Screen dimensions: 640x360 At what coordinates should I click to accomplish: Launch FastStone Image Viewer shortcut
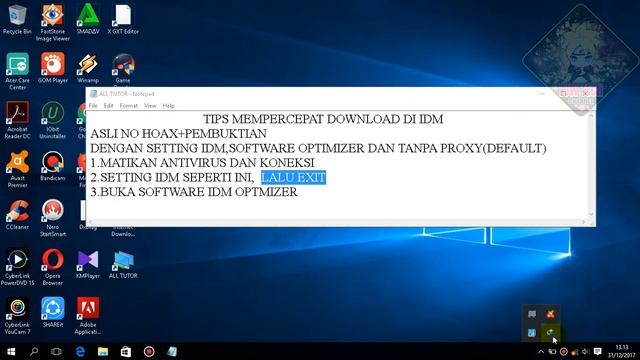53,22
